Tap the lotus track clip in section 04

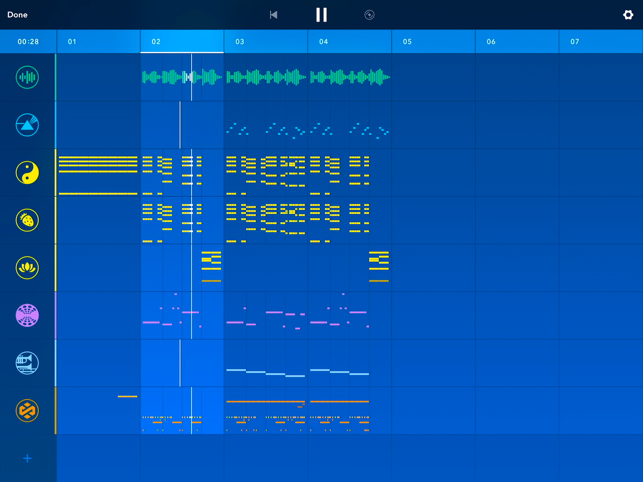379,267
